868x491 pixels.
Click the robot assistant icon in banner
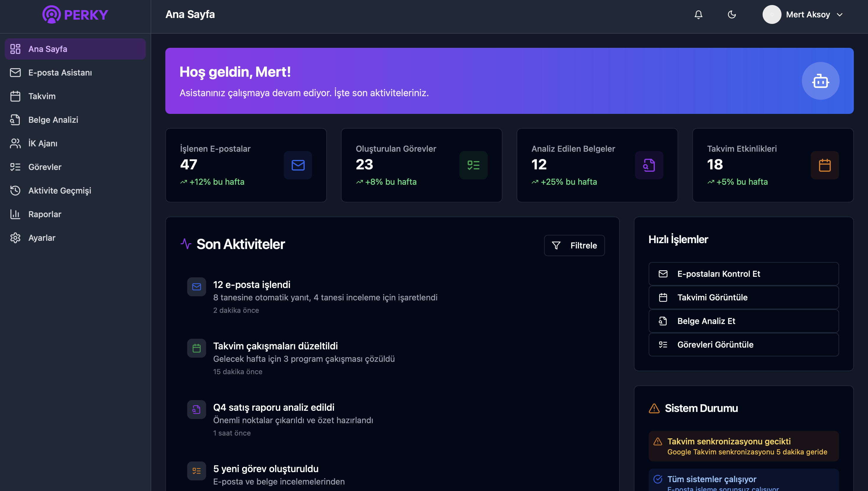pyautogui.click(x=820, y=81)
